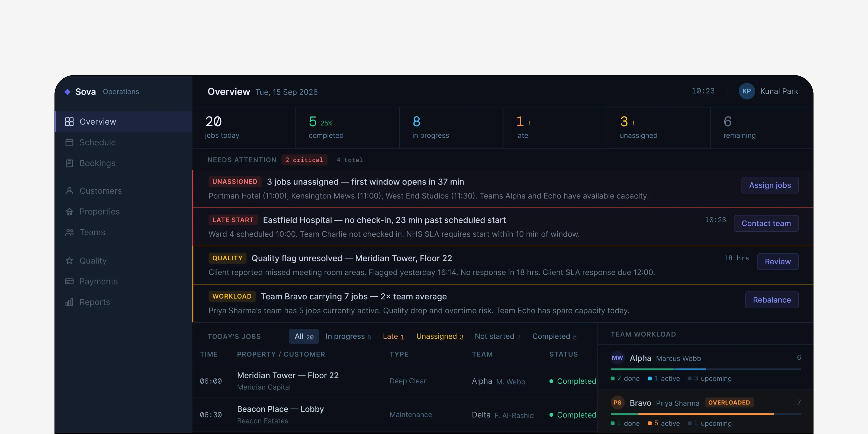Switch to the In progress jobs tab

[x=348, y=336]
